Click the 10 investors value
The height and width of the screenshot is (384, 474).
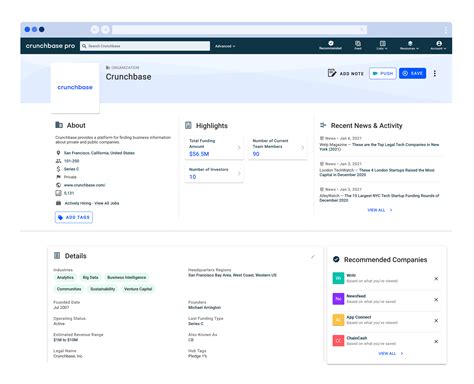[193, 177]
